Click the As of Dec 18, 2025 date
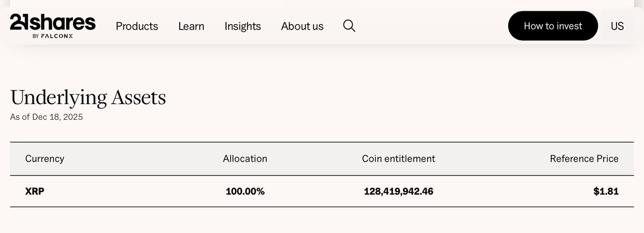Screen dimensions: 644x233 [46, 116]
